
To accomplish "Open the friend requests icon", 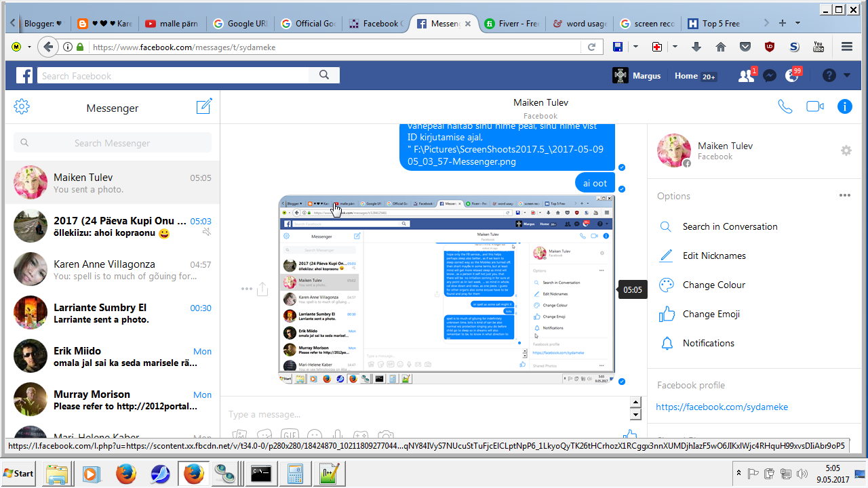I will 746,75.
